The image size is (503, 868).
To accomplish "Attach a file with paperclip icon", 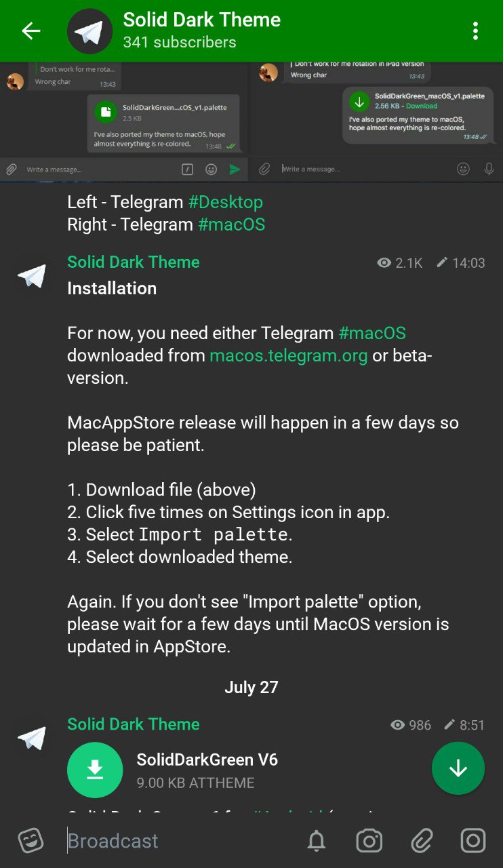I will (x=422, y=841).
